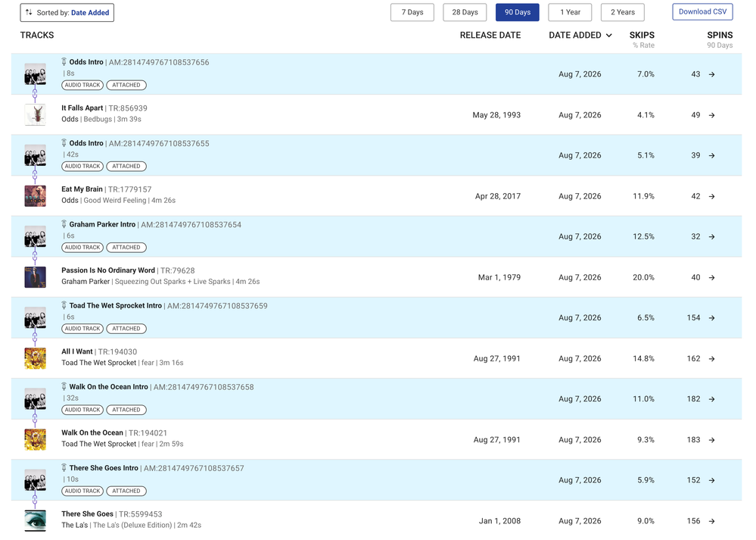Click arrow next to 183 spins
This screenshot has width=756, height=540.
(x=711, y=439)
